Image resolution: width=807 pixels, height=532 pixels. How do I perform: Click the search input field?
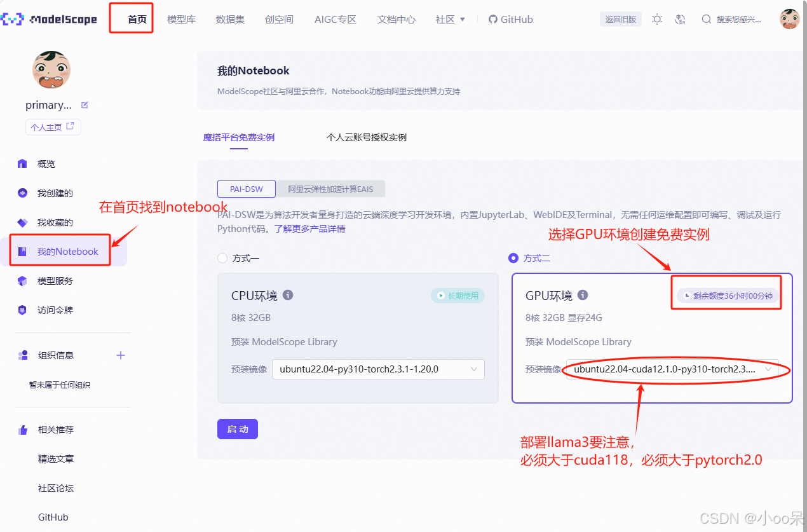click(x=739, y=19)
